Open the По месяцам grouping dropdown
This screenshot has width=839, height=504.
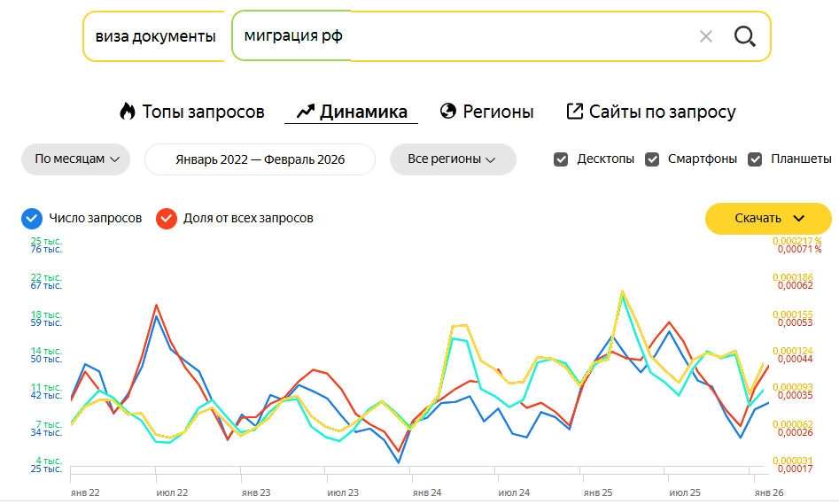(76, 159)
